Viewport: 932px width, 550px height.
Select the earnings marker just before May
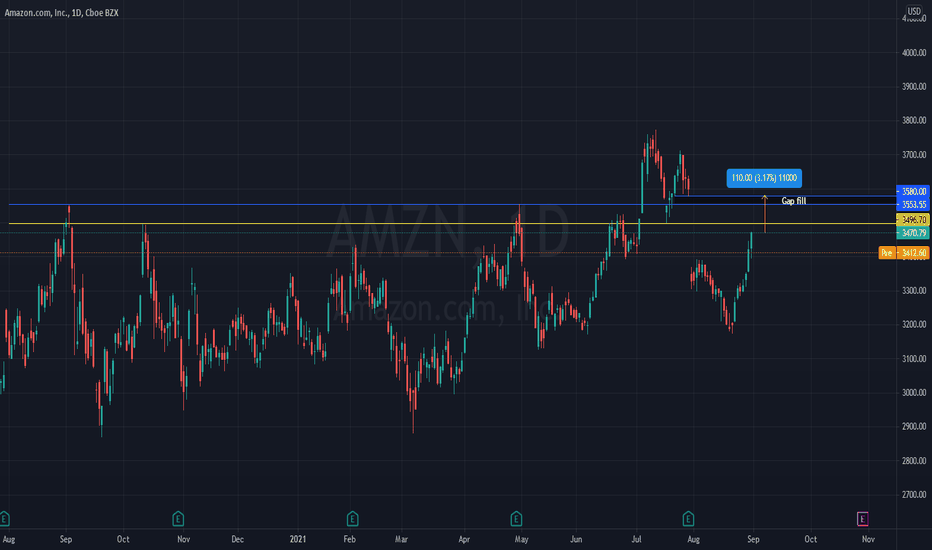(x=516, y=518)
